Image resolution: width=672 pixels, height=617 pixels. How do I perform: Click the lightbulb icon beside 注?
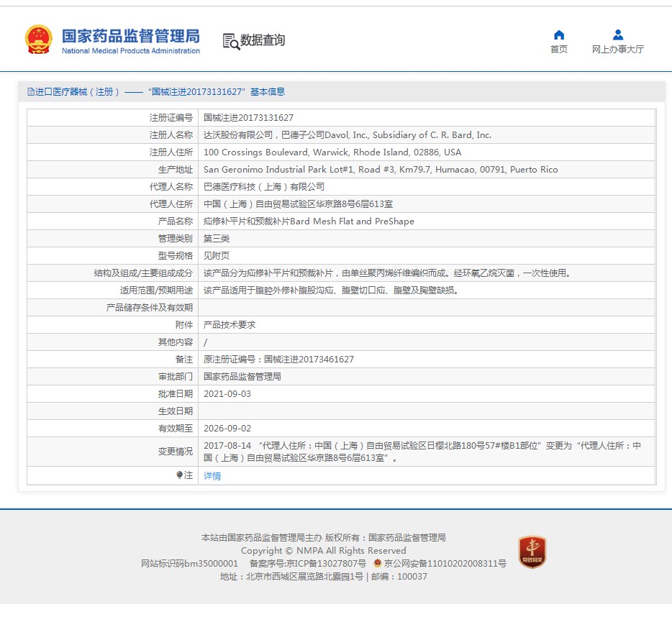(180, 475)
